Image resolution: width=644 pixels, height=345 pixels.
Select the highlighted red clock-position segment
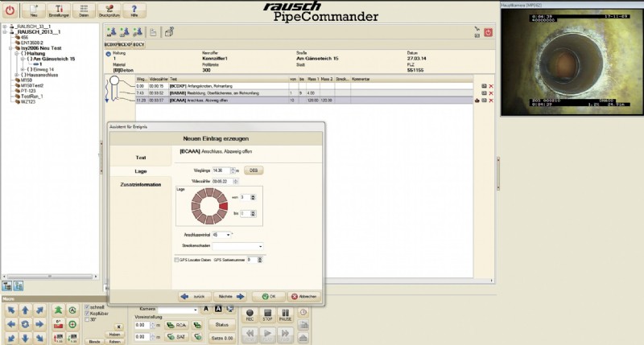[223, 207]
